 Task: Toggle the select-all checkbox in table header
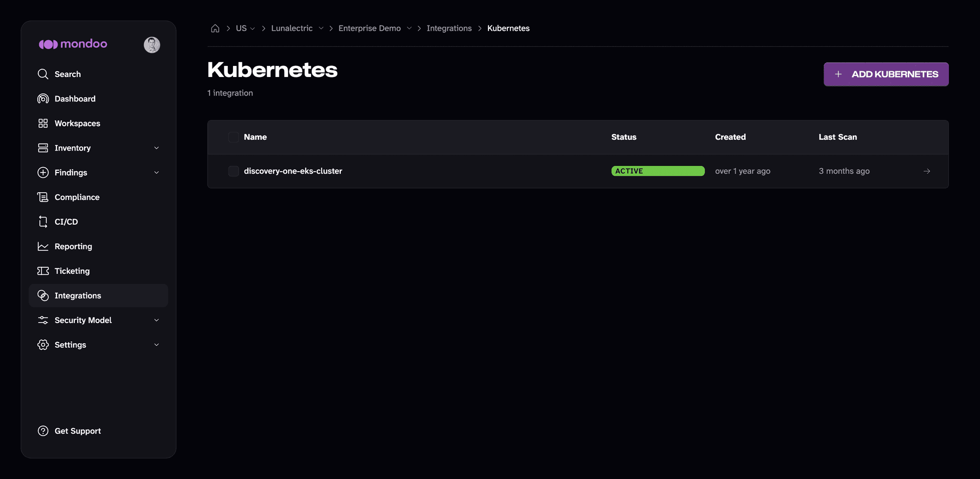pos(234,137)
